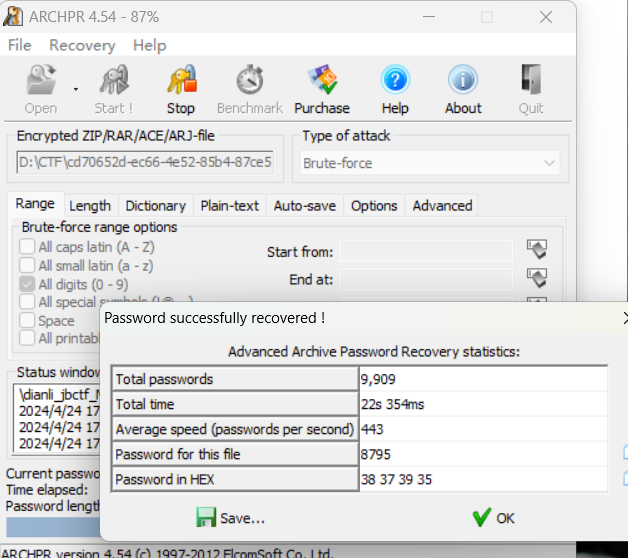This screenshot has height=558, width=628.
Task: Click the End at input field
Action: 426,279
